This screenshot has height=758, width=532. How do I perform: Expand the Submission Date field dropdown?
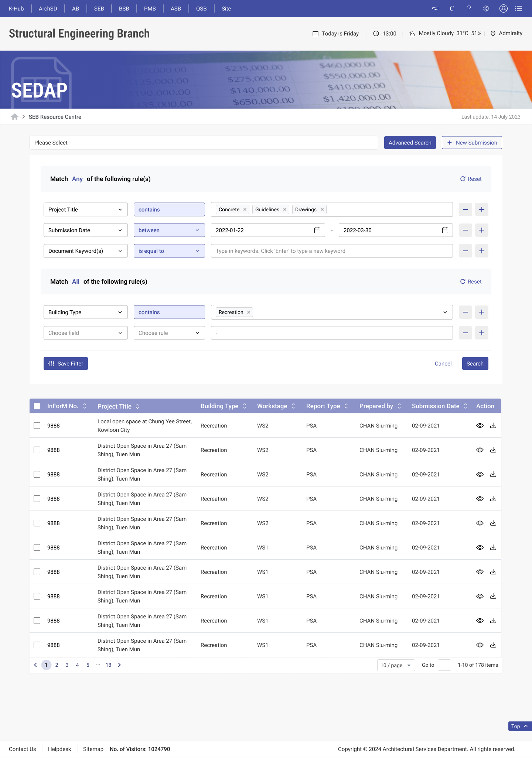85,230
